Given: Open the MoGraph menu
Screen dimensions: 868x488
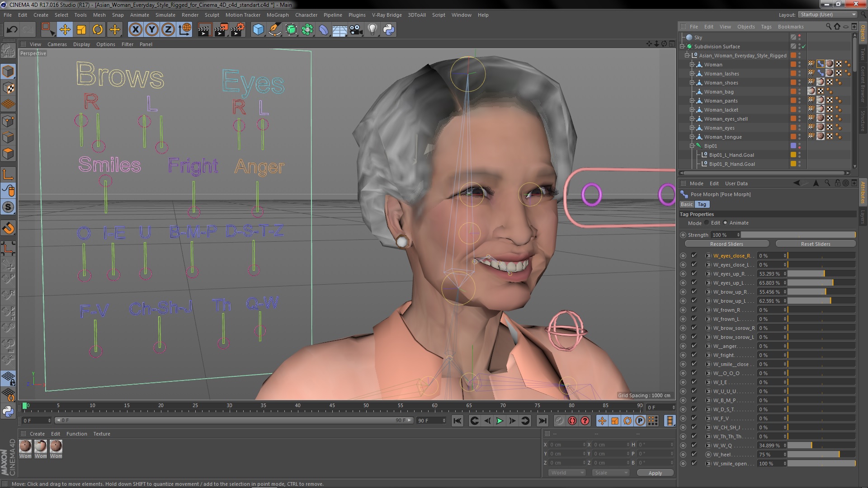Looking at the screenshot, I should point(278,15).
